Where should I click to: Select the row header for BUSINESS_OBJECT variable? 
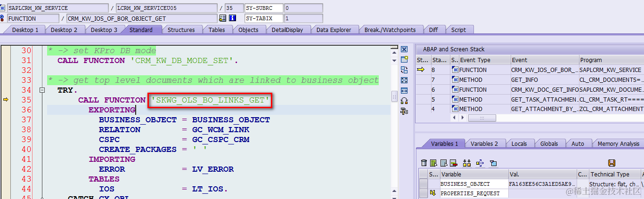[x=424, y=184]
